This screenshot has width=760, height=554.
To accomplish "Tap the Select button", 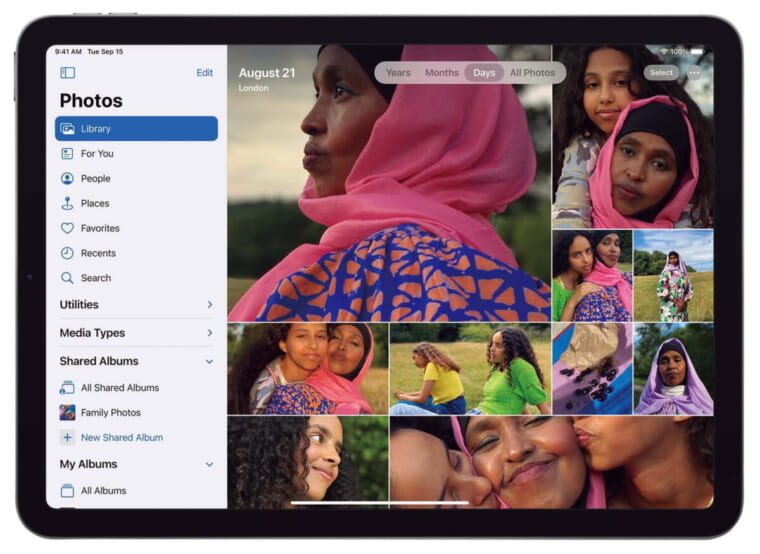I will [x=661, y=73].
